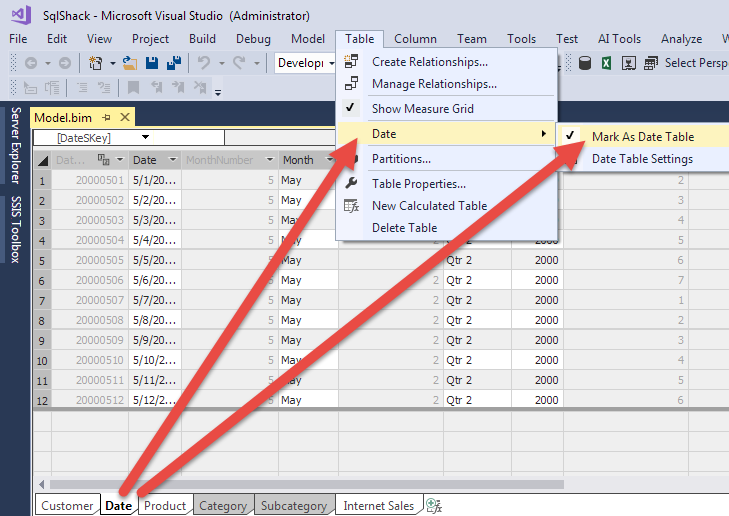The width and height of the screenshot is (729, 516).
Task: Open the Redo history dropdown arrow
Action: 257,63
